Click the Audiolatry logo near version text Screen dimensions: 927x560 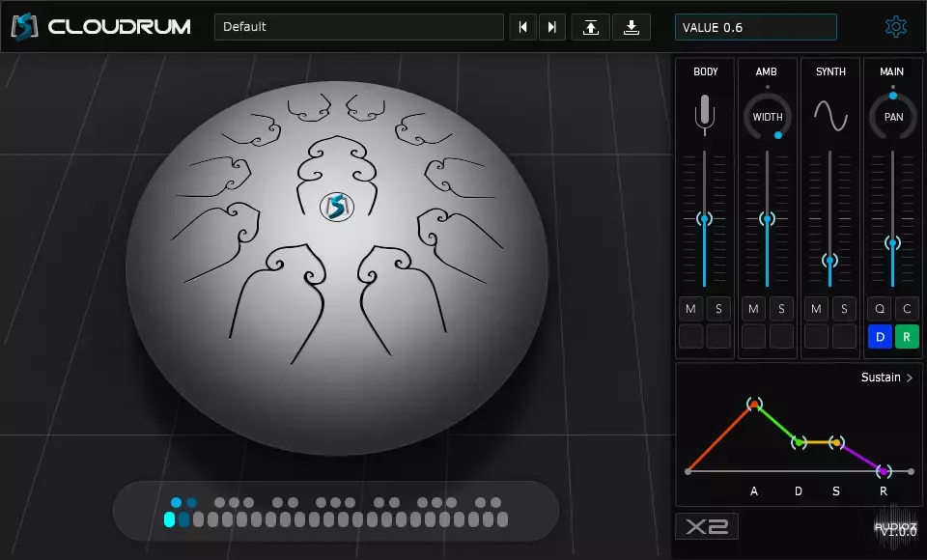coord(896,524)
